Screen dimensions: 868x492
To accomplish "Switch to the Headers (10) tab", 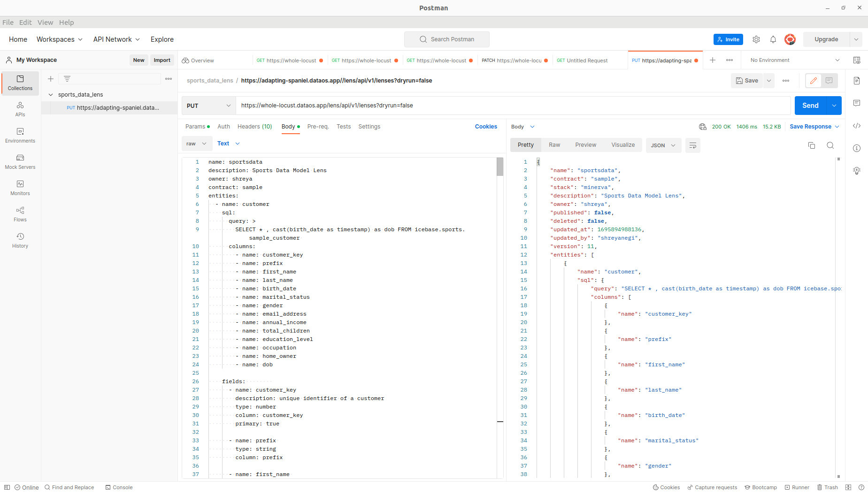I will (255, 127).
